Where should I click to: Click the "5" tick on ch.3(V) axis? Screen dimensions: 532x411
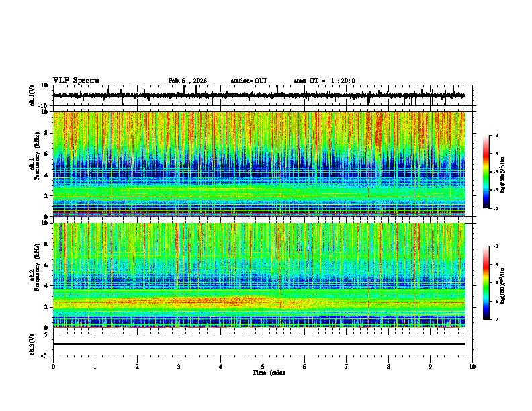coord(46,334)
